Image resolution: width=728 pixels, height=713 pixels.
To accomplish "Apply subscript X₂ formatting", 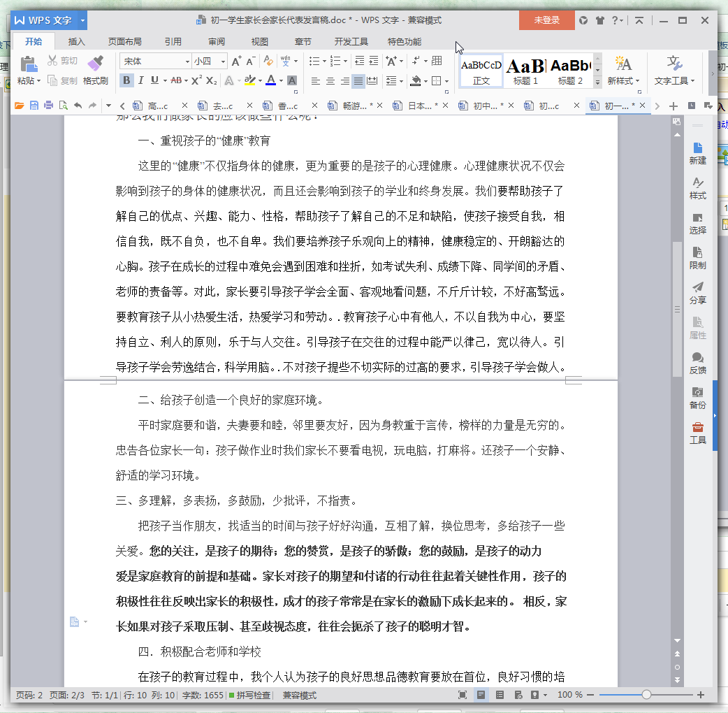I will (211, 80).
